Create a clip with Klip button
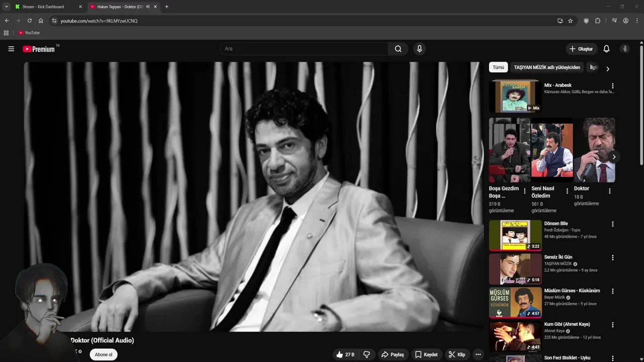Screen dimensions: 644x362 [x=457, y=354]
